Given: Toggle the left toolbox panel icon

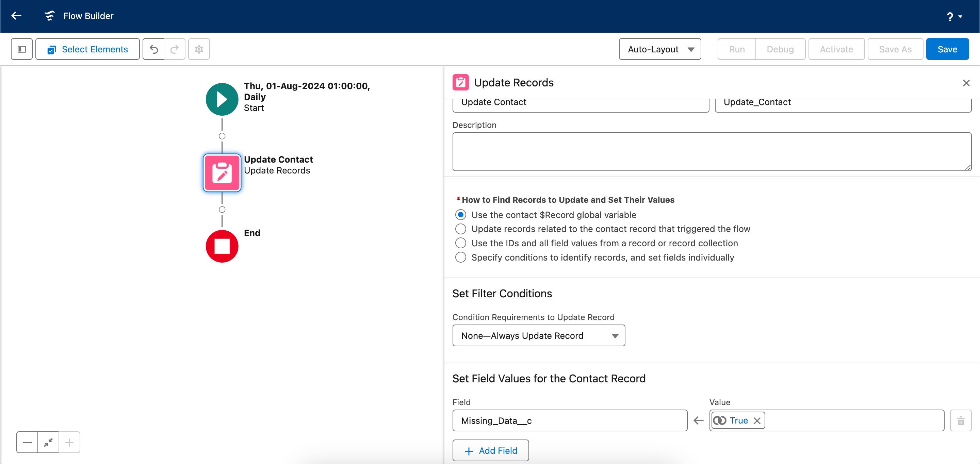Looking at the screenshot, I should [22, 49].
